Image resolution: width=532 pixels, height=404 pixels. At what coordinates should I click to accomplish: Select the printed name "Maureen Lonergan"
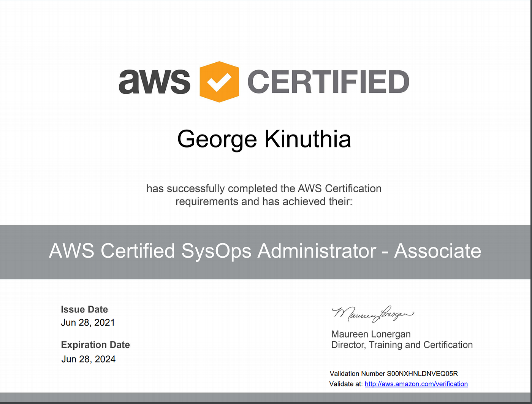coord(371,334)
